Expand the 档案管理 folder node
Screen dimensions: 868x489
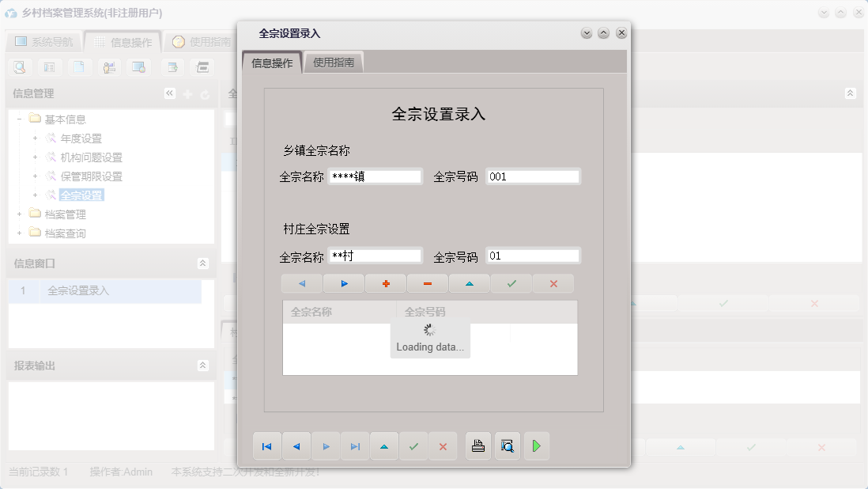(19, 214)
